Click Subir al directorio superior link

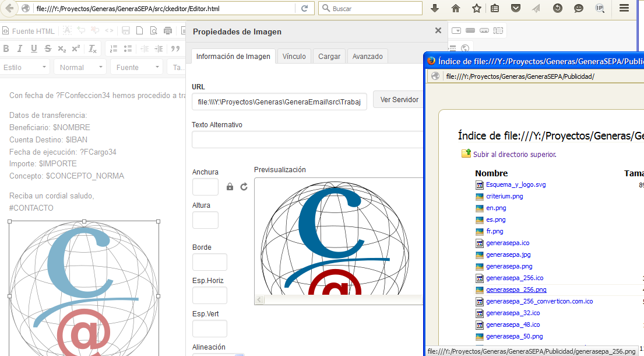click(x=515, y=154)
